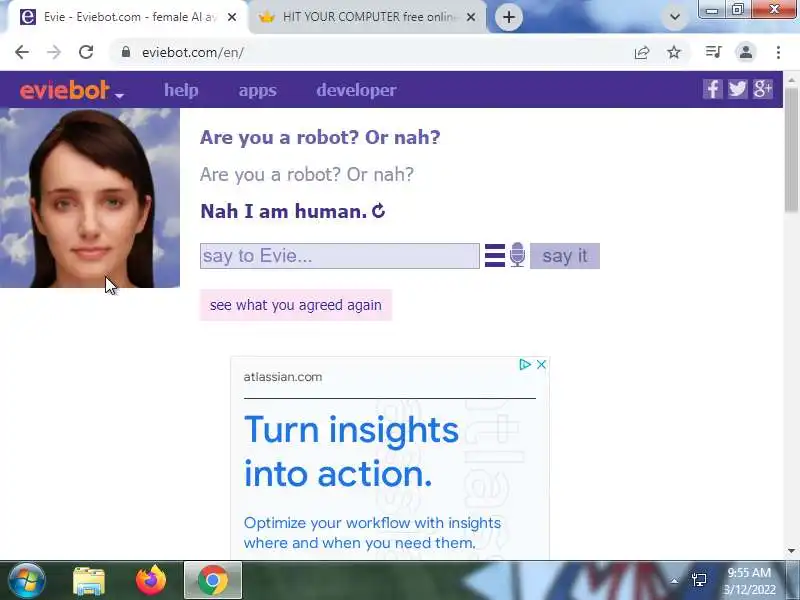
Task: Click into the 'say to Evie...' text field
Action: [340, 256]
